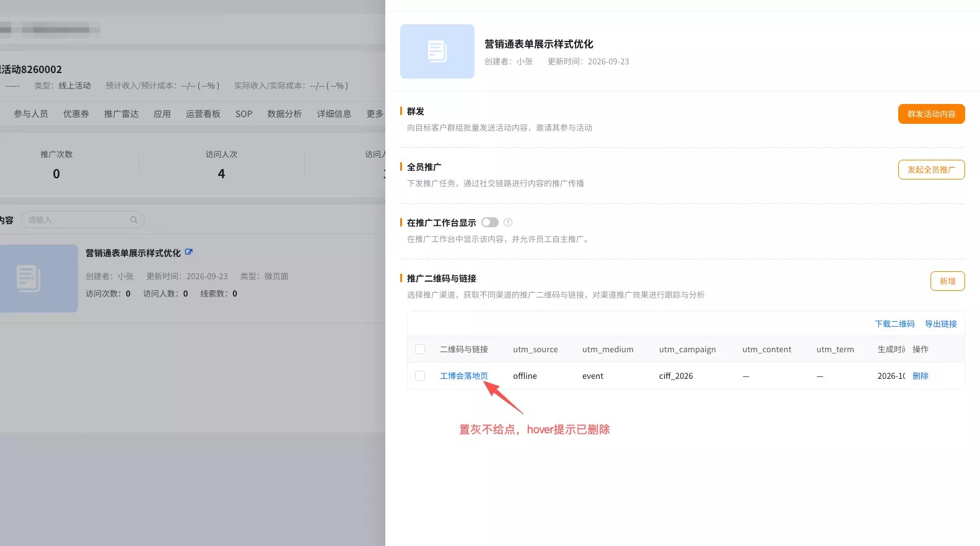Open the 详细信息 tab
Screen dimensions: 980x546
pos(335,114)
